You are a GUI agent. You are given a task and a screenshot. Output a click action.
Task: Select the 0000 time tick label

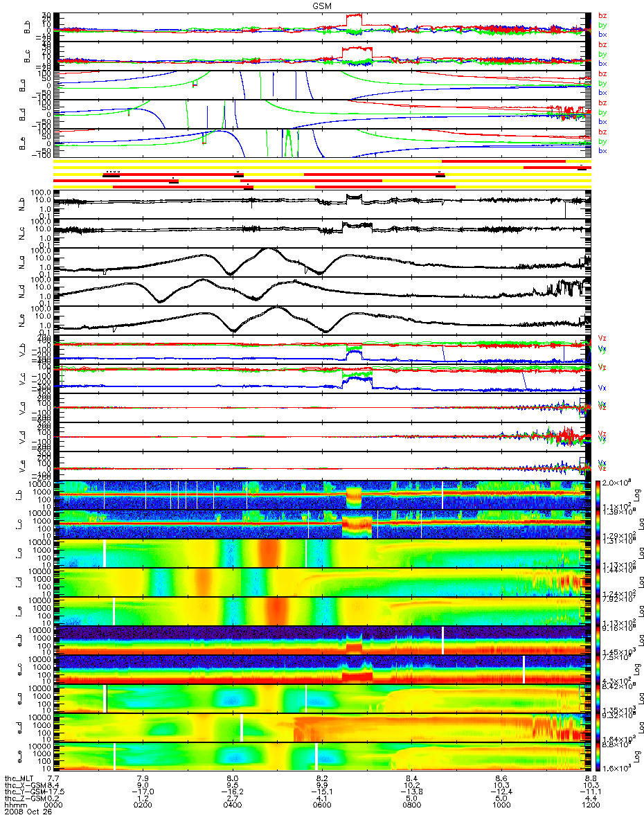pyautogui.click(x=53, y=807)
